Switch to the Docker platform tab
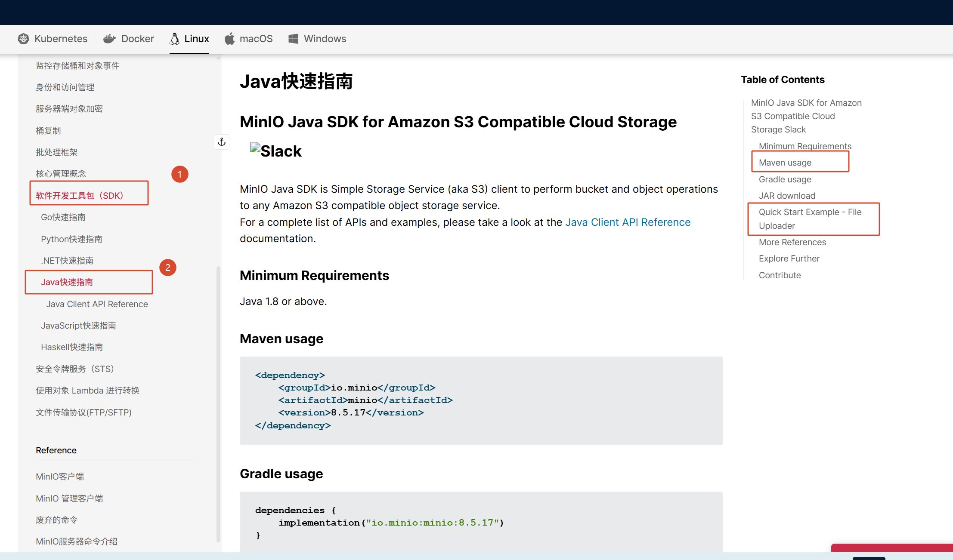The image size is (953, 560). (129, 39)
